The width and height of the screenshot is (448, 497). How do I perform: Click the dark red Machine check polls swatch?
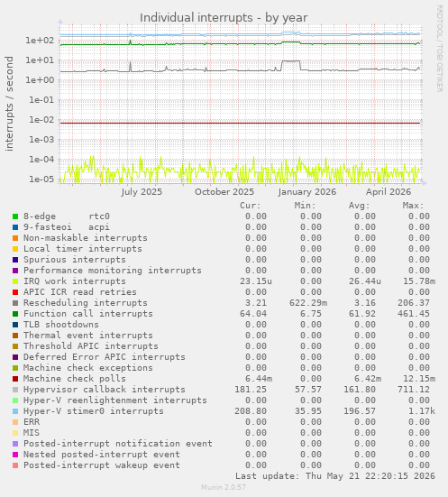click(x=15, y=379)
